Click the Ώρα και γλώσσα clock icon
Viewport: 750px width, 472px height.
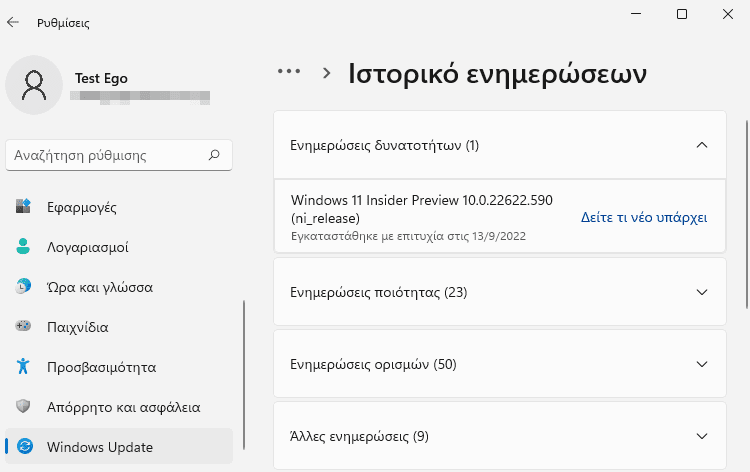(x=23, y=286)
